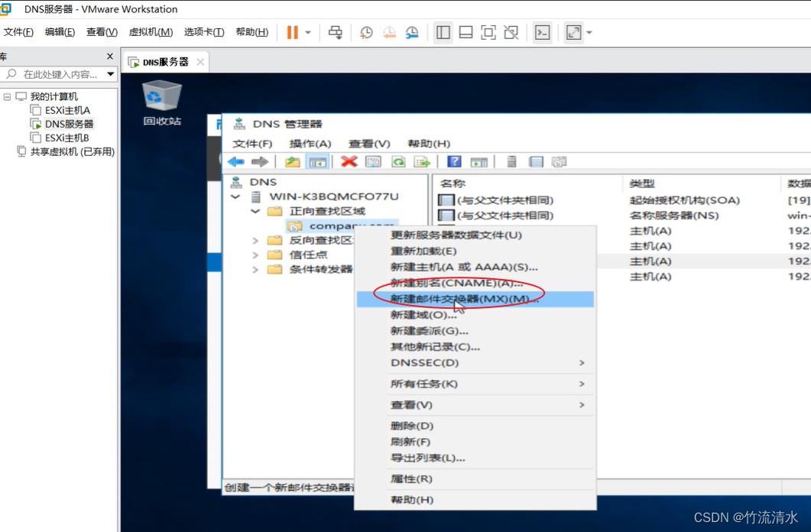Expand the 信任点 folder
811x532 pixels.
pyautogui.click(x=255, y=255)
